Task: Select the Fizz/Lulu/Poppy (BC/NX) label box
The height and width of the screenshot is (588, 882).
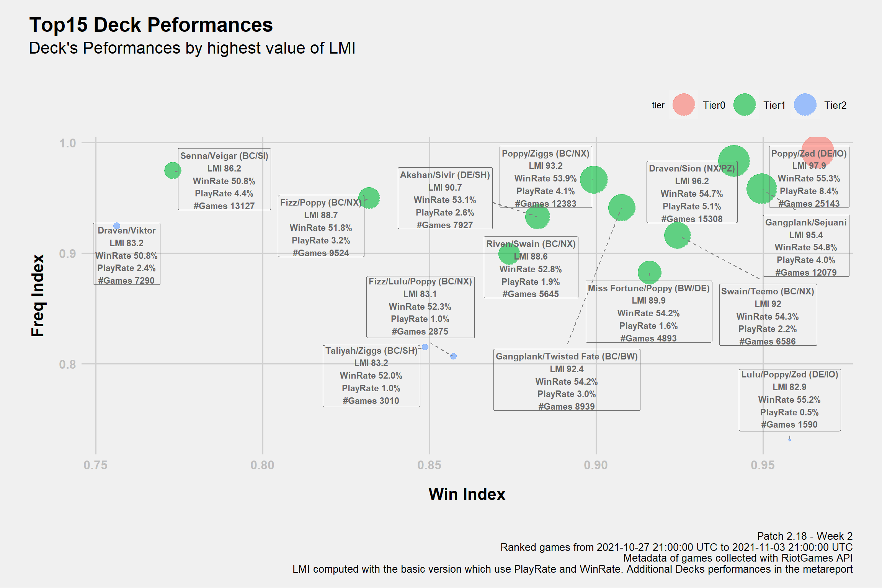Action: (420, 307)
